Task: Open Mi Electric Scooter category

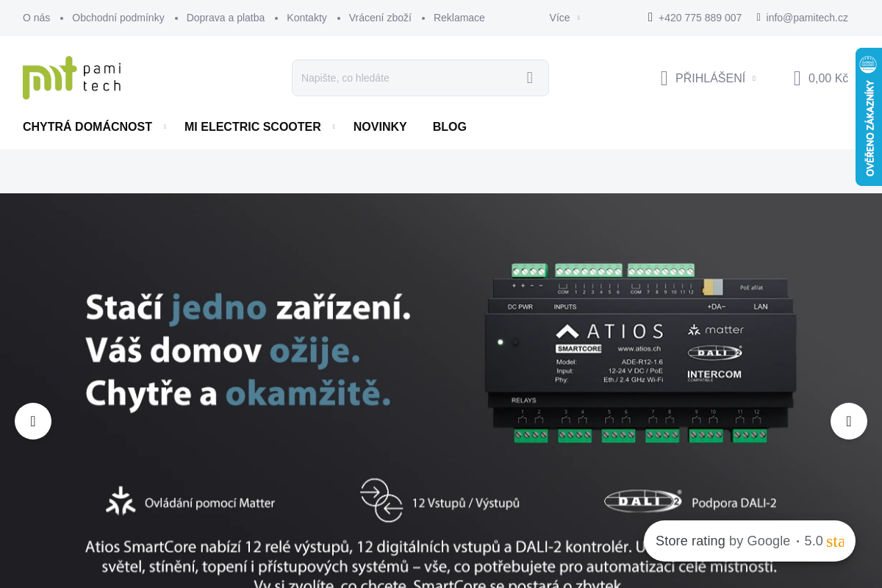Action: click(253, 127)
